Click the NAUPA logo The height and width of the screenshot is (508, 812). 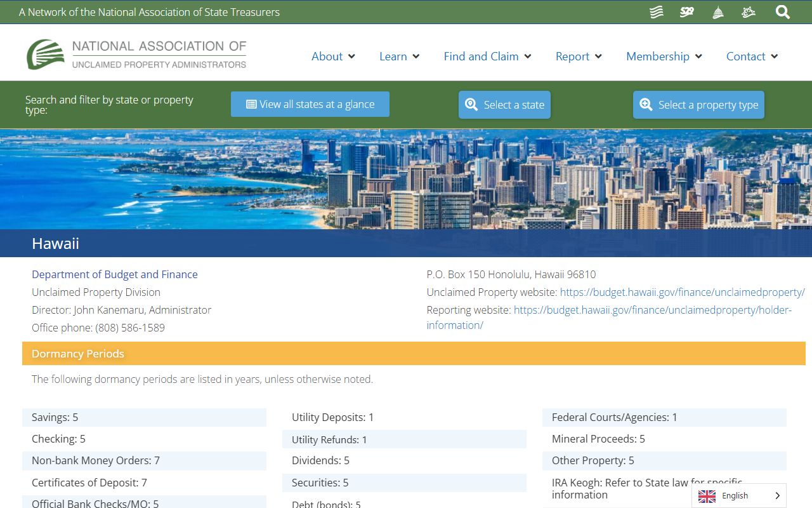click(x=136, y=54)
